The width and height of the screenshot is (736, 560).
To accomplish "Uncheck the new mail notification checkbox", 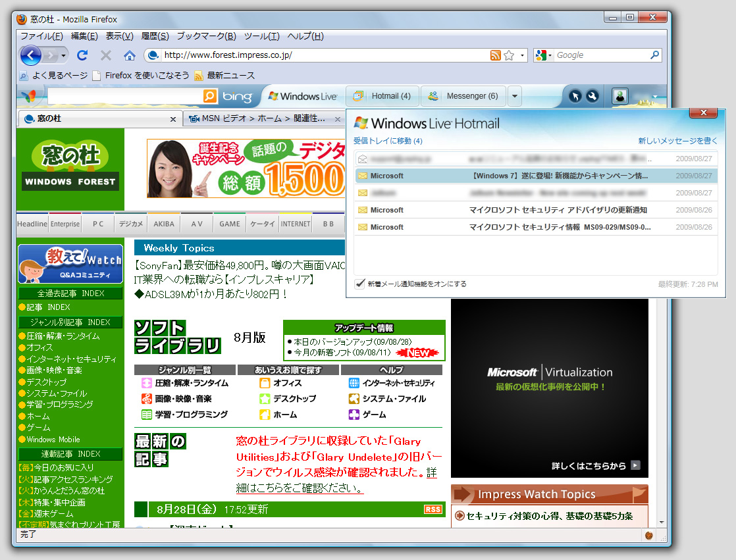I will 359,285.
